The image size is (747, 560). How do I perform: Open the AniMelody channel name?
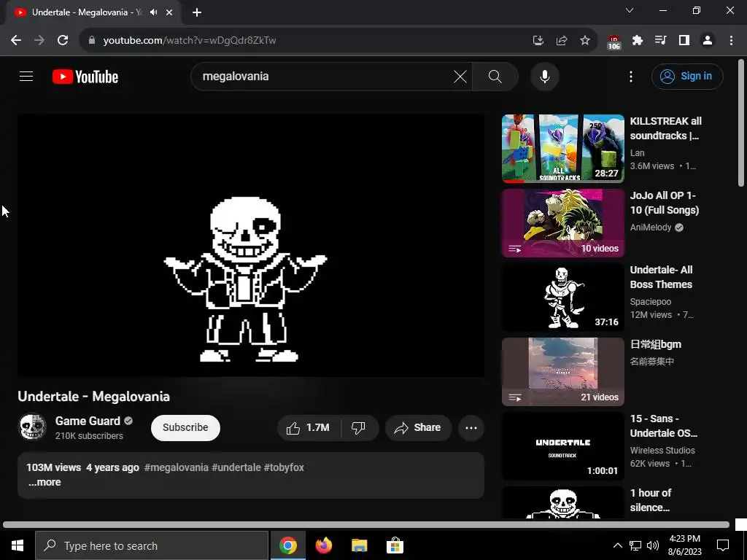[650, 227]
